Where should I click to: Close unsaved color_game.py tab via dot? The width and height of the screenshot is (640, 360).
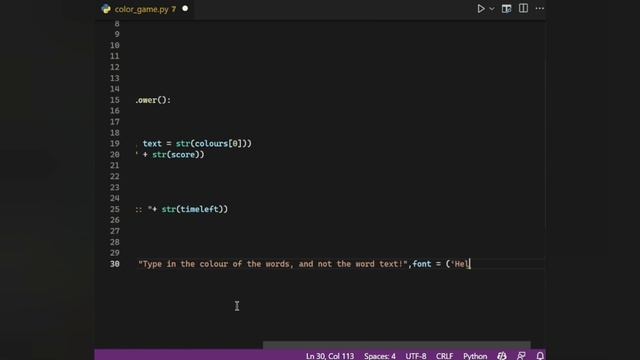tap(185, 8)
